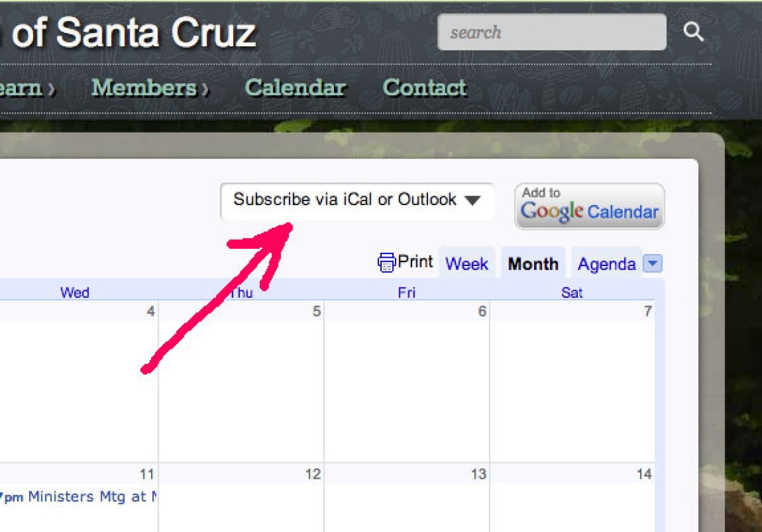This screenshot has height=532, width=762.
Task: Click the Fri column header
Action: coord(406,293)
